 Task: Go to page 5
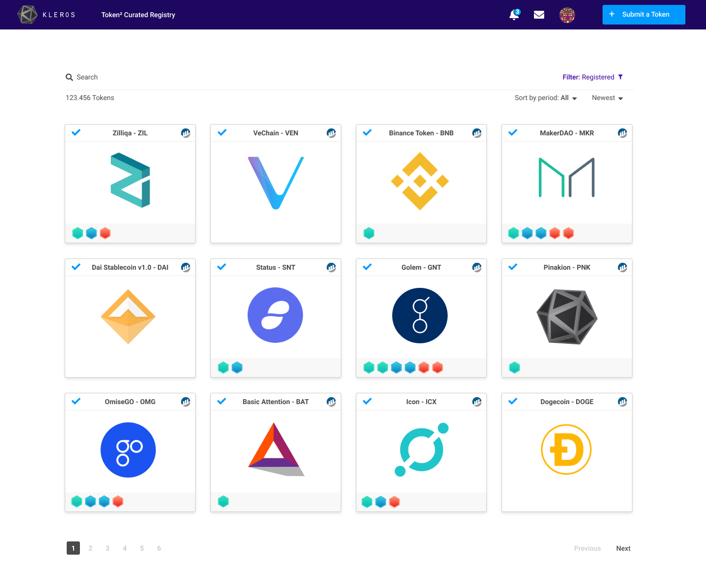(142, 548)
